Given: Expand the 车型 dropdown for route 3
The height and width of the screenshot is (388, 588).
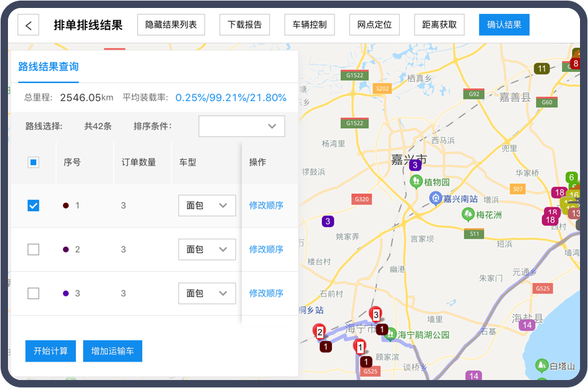Looking at the screenshot, I should [207, 293].
